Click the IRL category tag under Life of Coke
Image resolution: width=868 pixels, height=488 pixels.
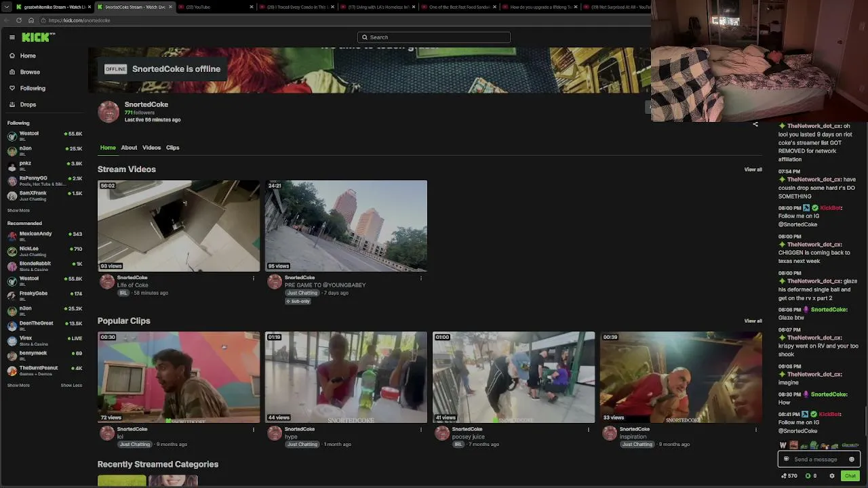click(123, 293)
